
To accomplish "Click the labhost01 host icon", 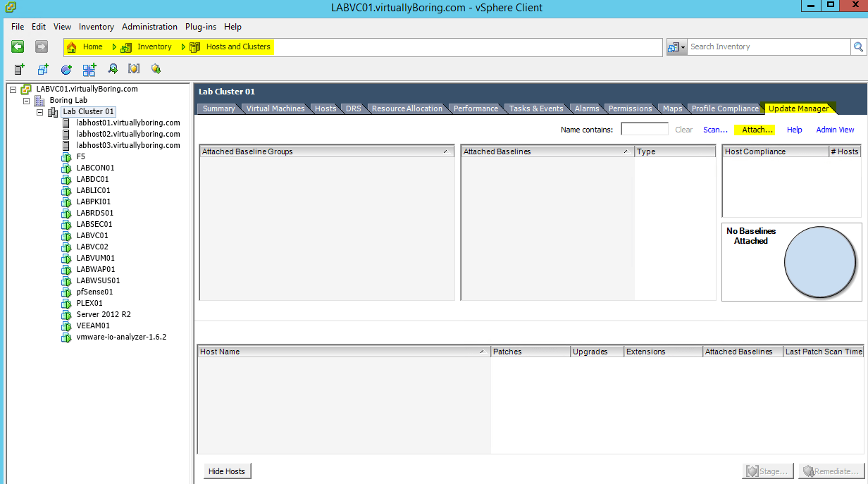I will [67, 123].
